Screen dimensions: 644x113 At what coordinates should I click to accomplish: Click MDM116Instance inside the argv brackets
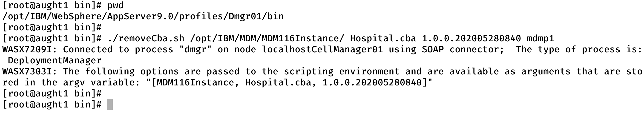click(193, 82)
